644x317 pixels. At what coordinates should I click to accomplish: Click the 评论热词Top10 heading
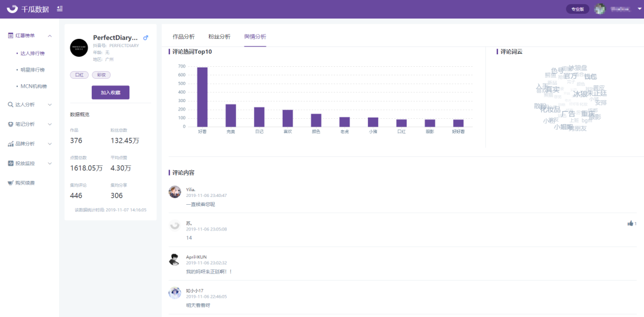pyautogui.click(x=192, y=52)
